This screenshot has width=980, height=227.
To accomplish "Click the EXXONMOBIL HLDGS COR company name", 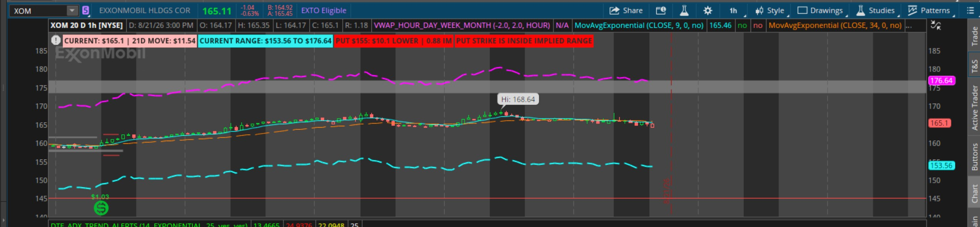I will (144, 10).
